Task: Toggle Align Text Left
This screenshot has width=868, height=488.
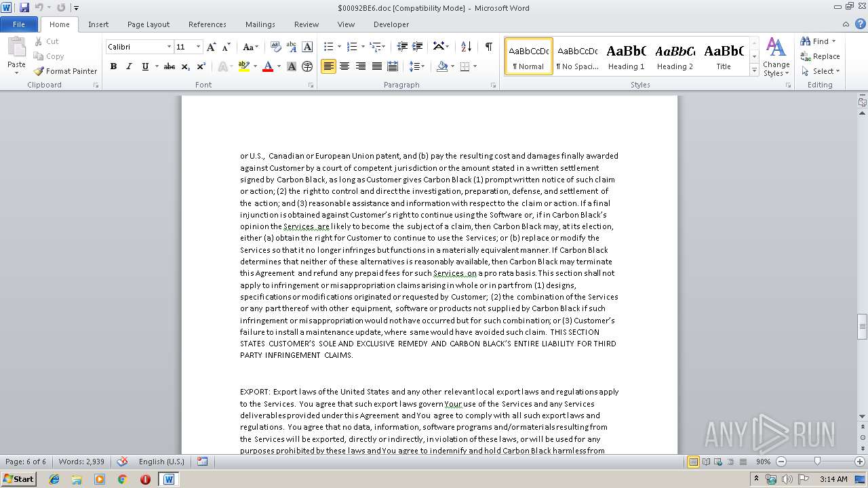Action: tap(328, 66)
